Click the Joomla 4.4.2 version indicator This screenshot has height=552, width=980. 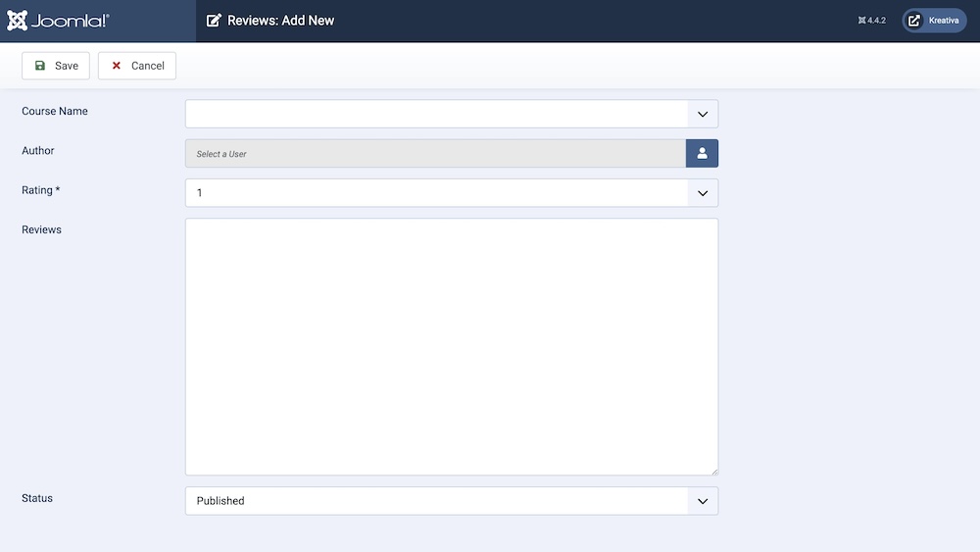(x=871, y=21)
